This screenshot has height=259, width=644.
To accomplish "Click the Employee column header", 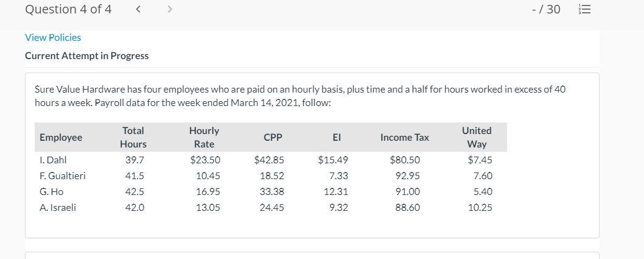I will coord(61,138).
